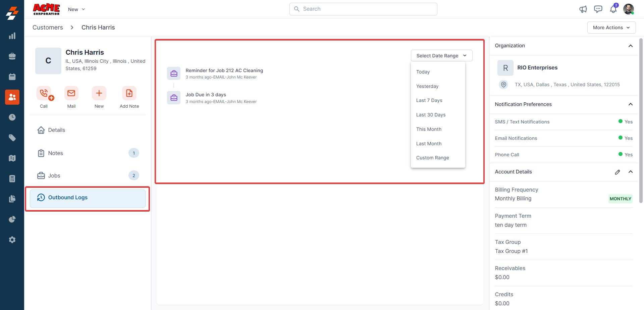Open the New dropdown in header
This screenshot has height=310, width=644.
coord(76,9)
